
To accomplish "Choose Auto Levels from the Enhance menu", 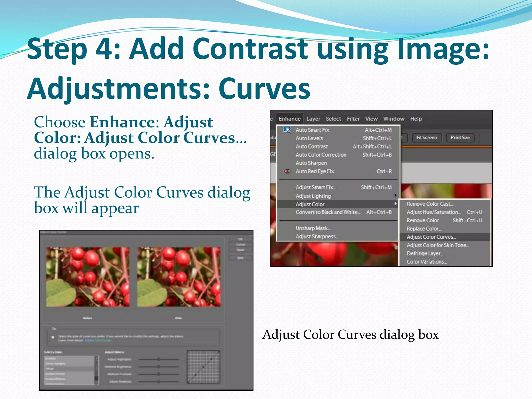I will (338, 138).
